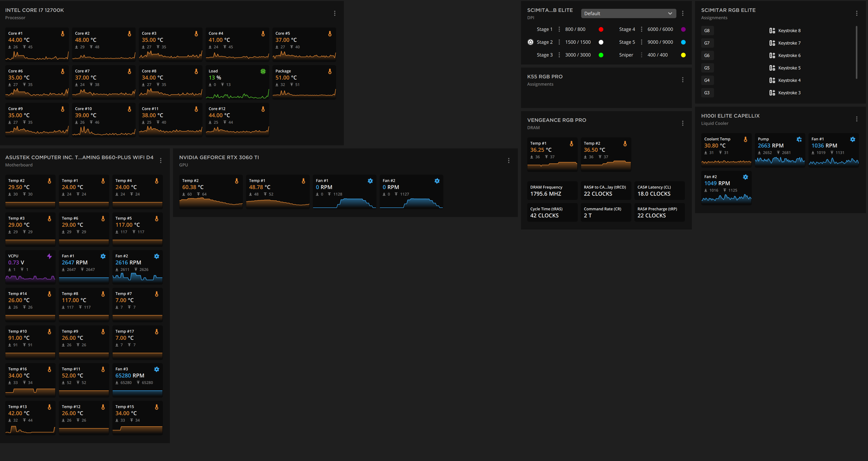Open the K55 RGB PRO panel options menu

coord(683,80)
